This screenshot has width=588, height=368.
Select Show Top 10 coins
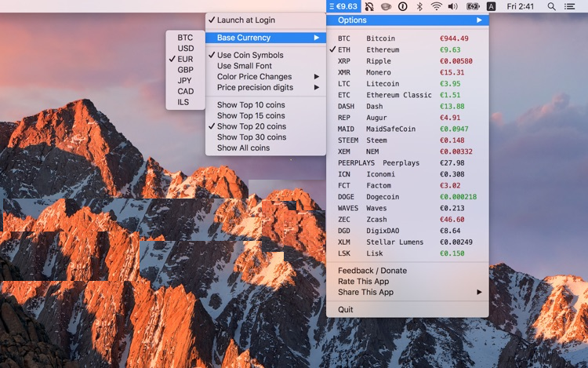tap(266, 105)
